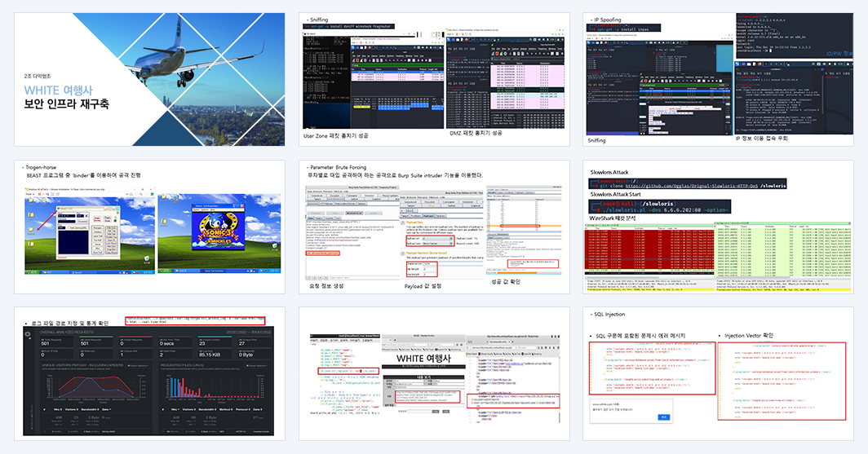Click caption 'Payload 값 설정'

click(x=423, y=286)
